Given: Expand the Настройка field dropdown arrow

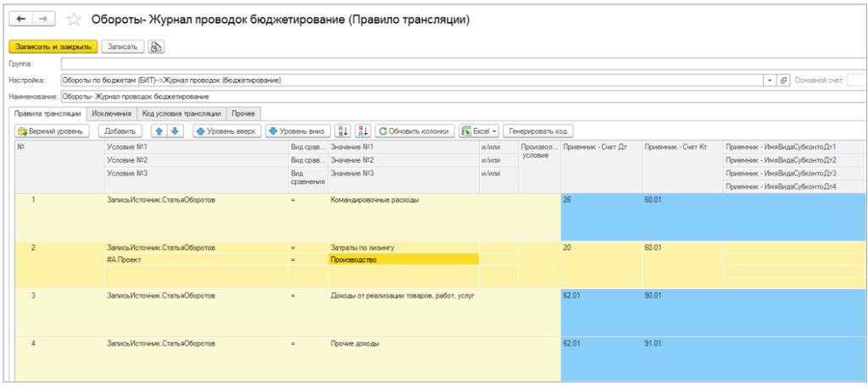Looking at the screenshot, I should pyautogui.click(x=770, y=81).
